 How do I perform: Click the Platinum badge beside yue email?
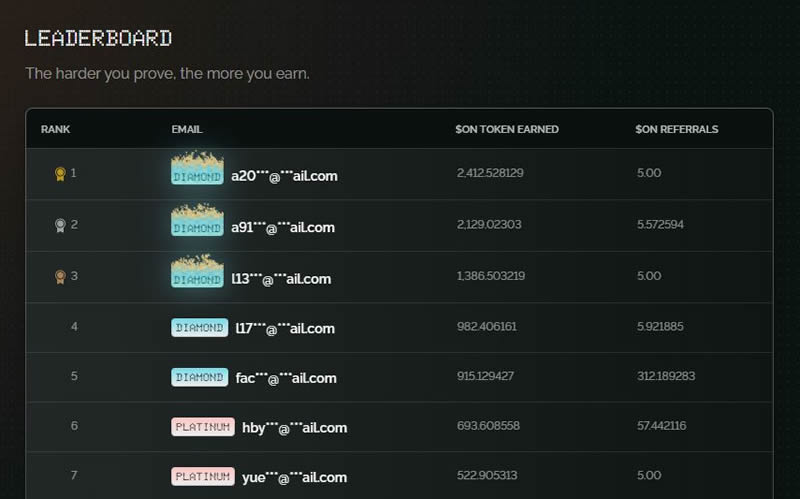tap(203, 476)
